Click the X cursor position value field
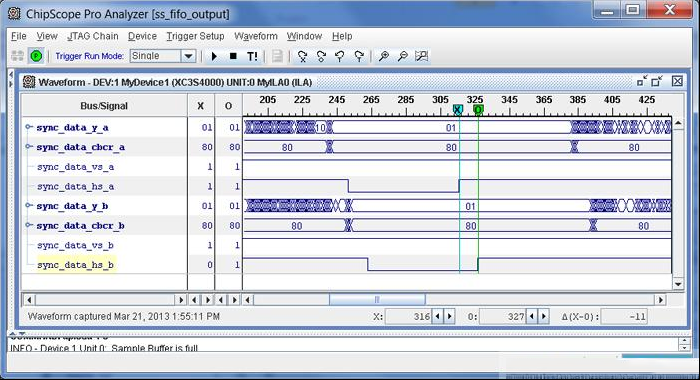 408,317
